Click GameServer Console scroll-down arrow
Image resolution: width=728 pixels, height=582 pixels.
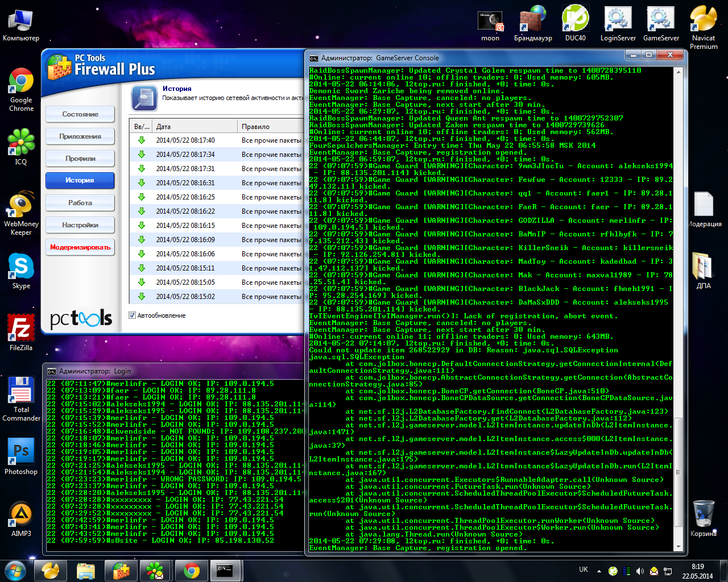(x=678, y=546)
